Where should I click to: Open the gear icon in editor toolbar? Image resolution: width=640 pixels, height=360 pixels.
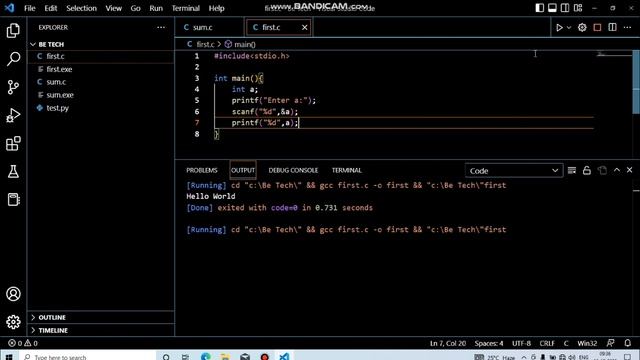click(x=582, y=27)
